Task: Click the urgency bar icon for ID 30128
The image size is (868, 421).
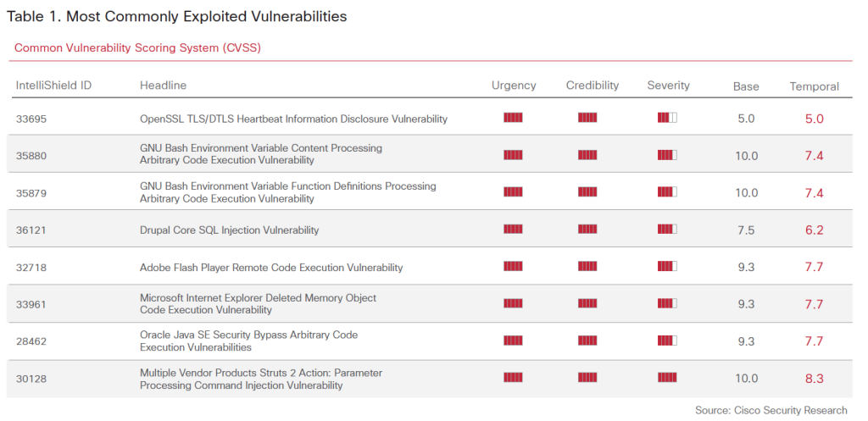Action: [x=513, y=378]
